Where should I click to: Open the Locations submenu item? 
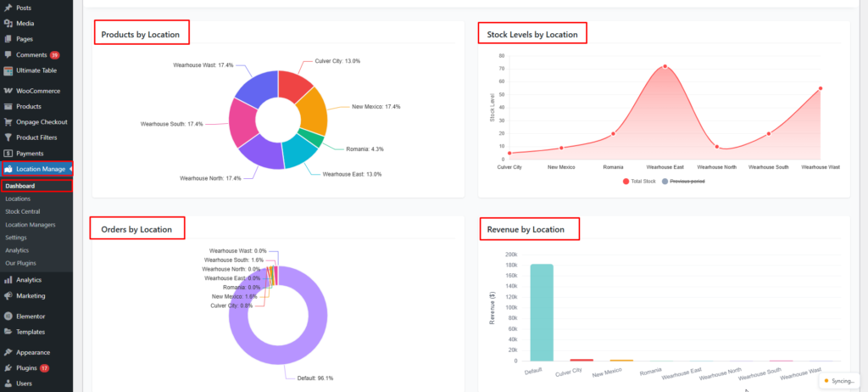(x=18, y=199)
